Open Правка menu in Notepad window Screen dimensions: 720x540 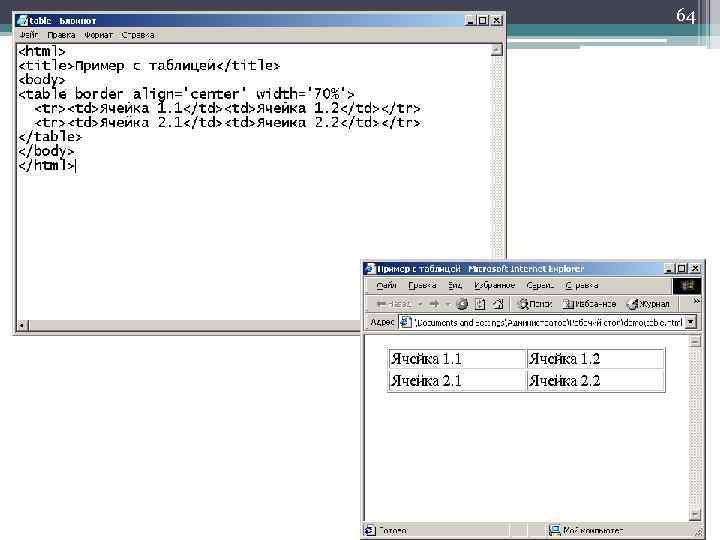61,35
